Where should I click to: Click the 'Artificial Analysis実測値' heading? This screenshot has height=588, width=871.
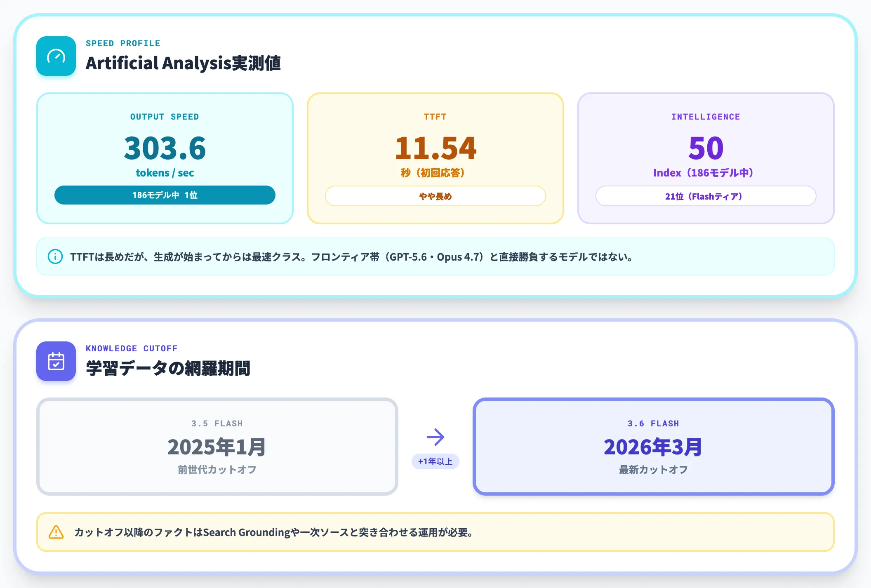coord(183,63)
